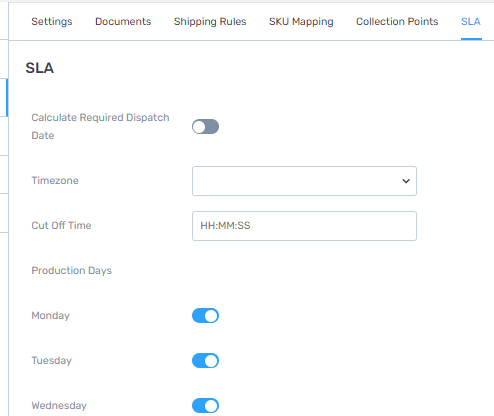This screenshot has height=416, width=494.
Task: Click the Timezone dropdown chevron arrow
Action: [406, 181]
